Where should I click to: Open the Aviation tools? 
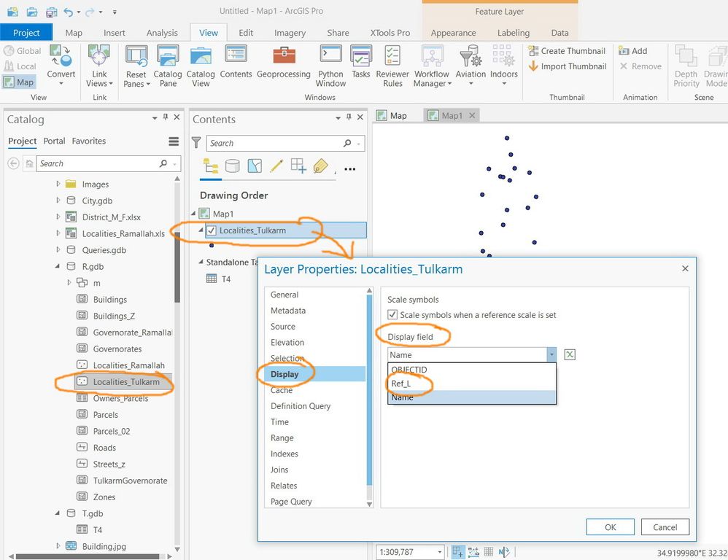point(471,66)
